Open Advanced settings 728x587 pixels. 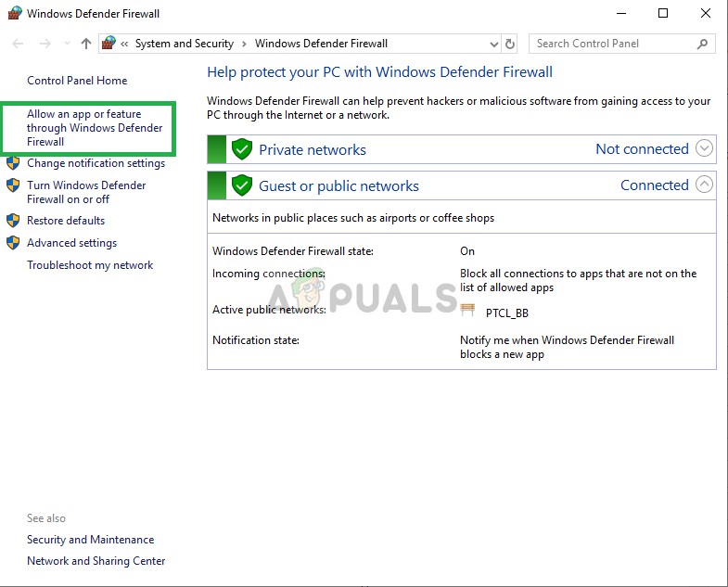[x=72, y=243]
